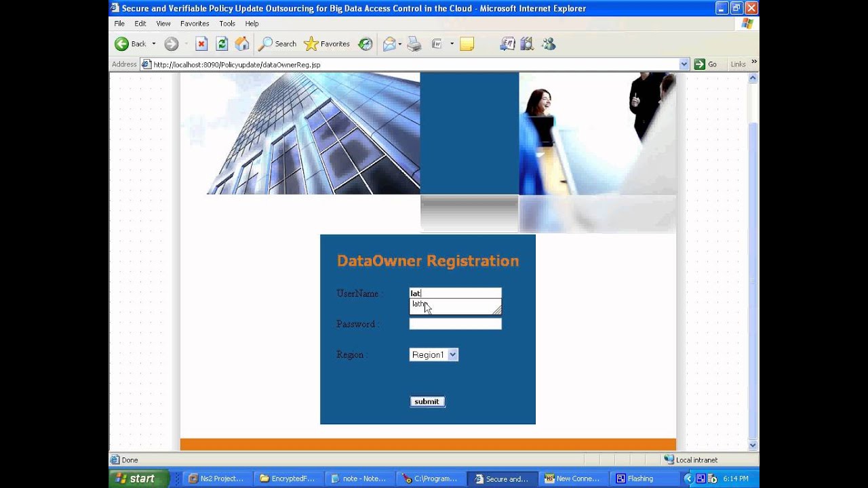
Task: Print the page using the printer icon
Action: 414,44
